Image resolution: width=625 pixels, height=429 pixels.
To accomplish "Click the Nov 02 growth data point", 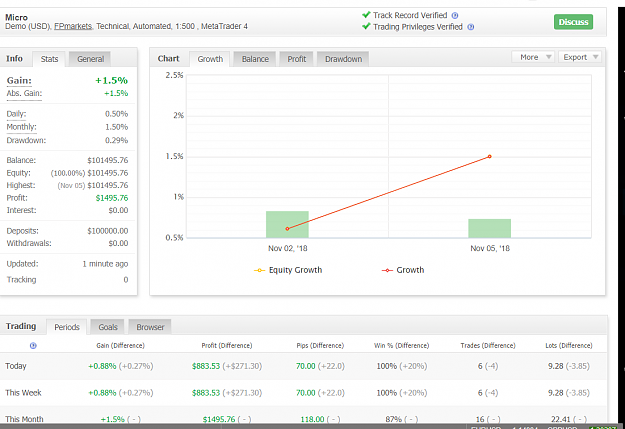I will 287,229.
